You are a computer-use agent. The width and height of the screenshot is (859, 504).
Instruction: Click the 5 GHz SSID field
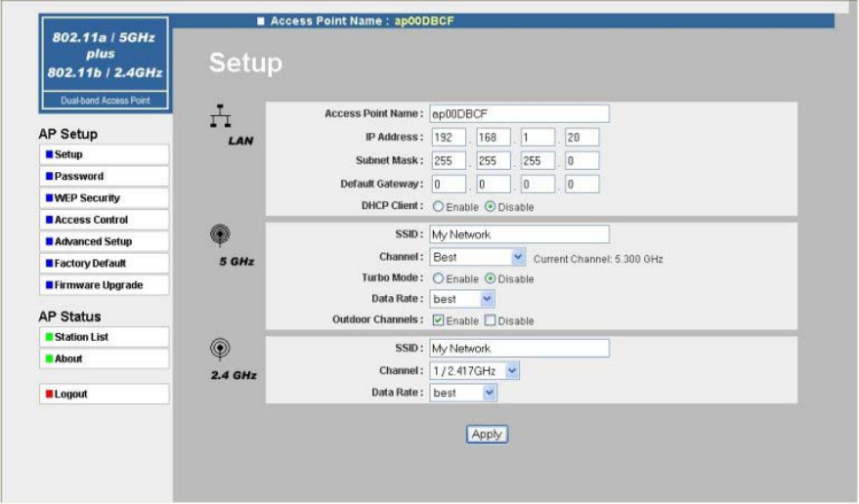519,234
